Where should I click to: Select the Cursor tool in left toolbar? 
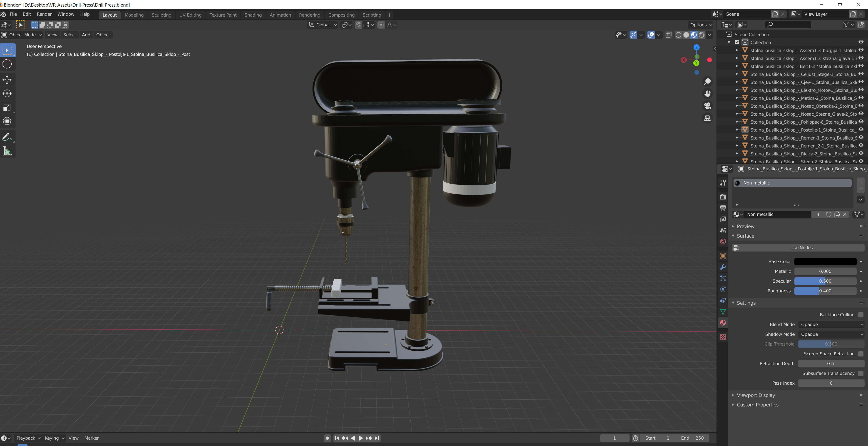click(7, 64)
